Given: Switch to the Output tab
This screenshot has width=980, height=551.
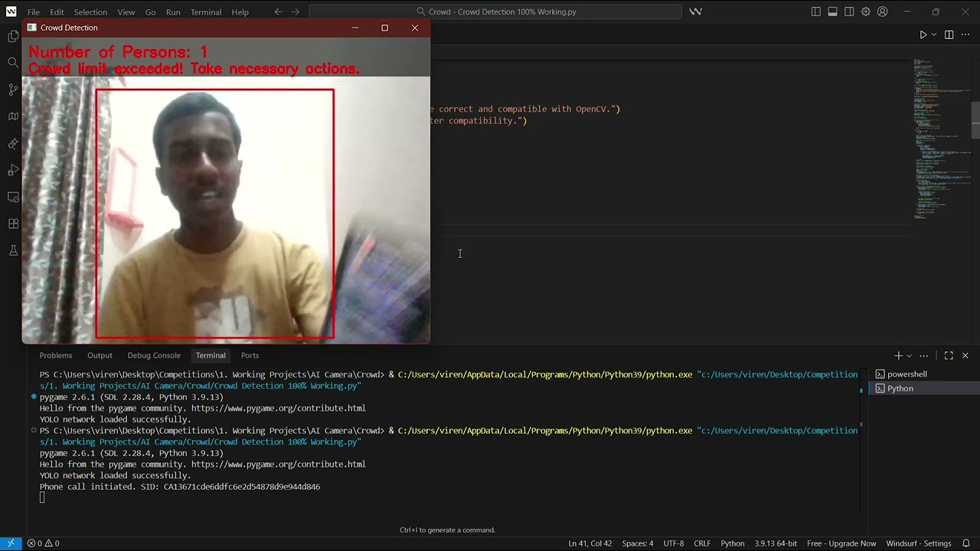Looking at the screenshot, I should 100,355.
